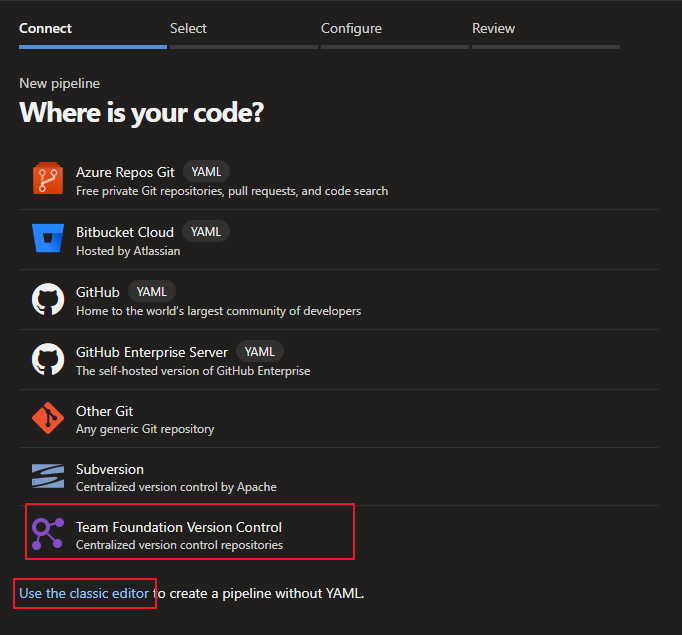682x635 pixels.
Task: Pick GitHub as the code location
Action: [x=339, y=300]
